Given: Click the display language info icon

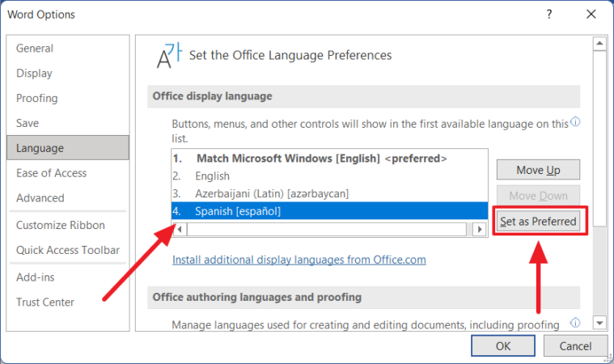Looking at the screenshot, I should (x=575, y=121).
